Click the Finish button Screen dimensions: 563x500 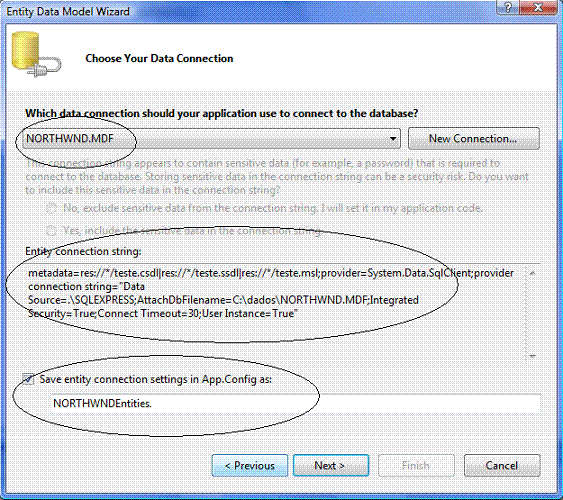[416, 466]
